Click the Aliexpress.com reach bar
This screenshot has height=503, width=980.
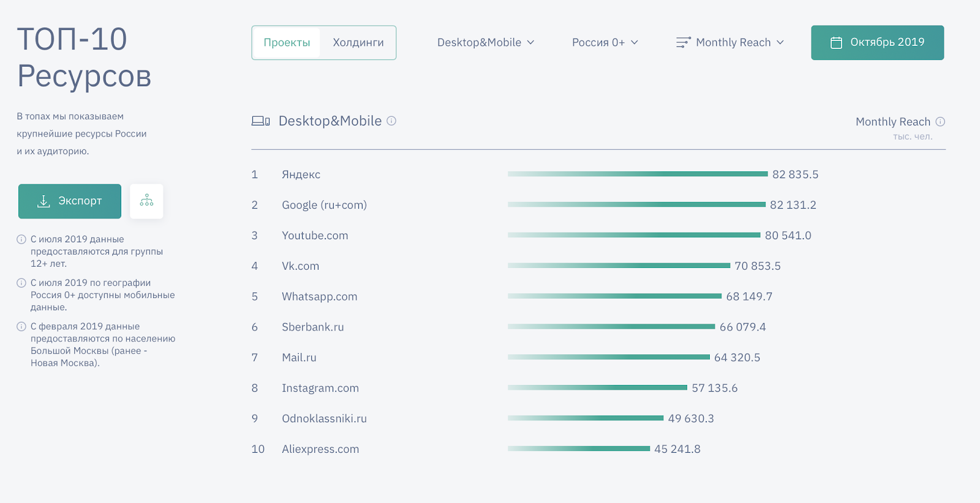tap(579, 449)
